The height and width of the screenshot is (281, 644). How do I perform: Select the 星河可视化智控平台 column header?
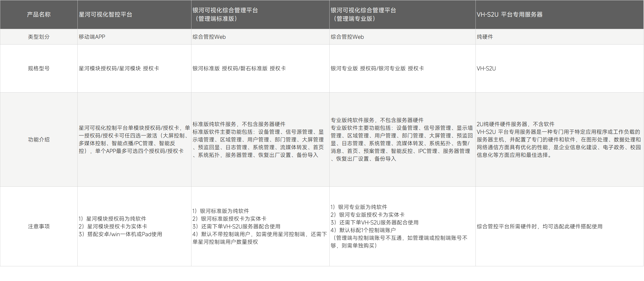click(105, 14)
